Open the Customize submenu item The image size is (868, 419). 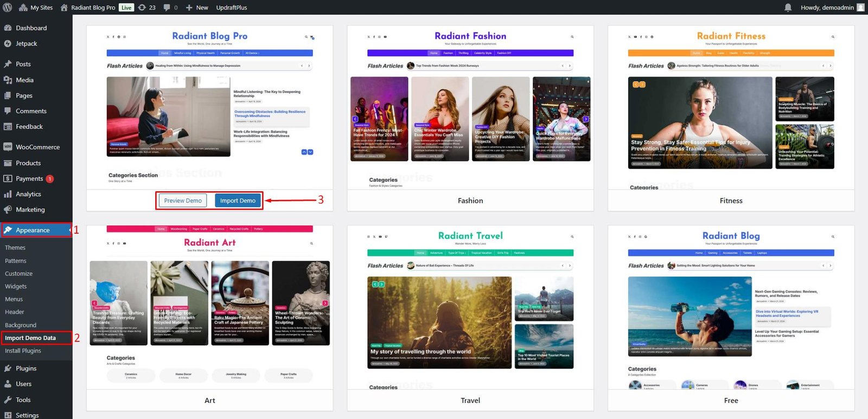pos(18,274)
